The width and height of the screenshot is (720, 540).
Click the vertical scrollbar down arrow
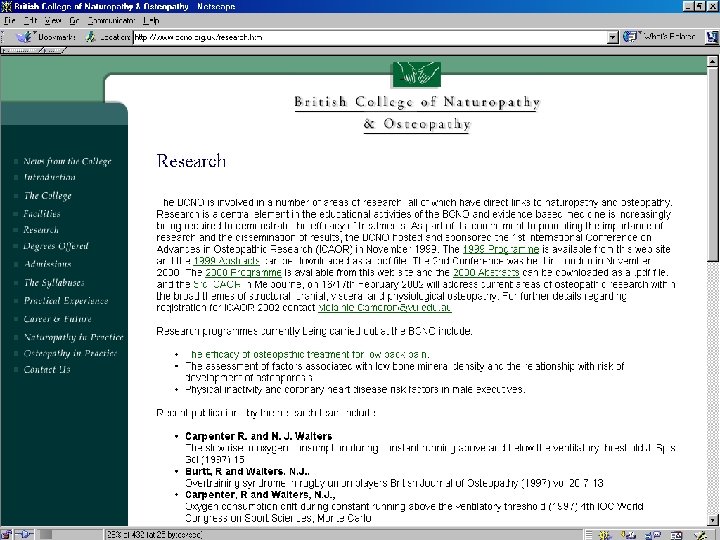[713, 520]
